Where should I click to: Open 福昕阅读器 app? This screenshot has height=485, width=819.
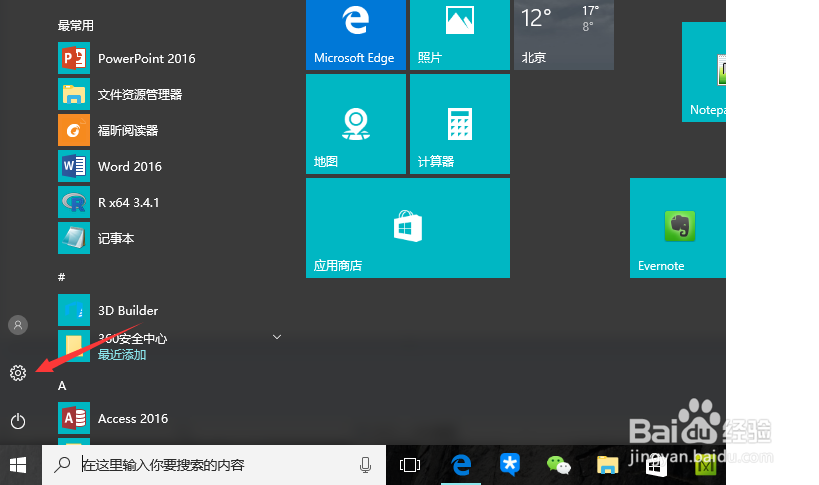(x=108, y=131)
